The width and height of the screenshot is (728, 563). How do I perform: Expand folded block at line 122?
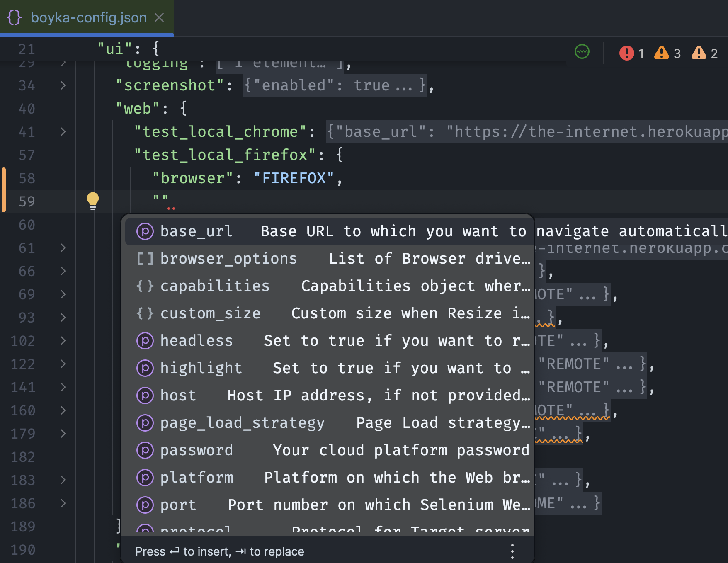(63, 364)
